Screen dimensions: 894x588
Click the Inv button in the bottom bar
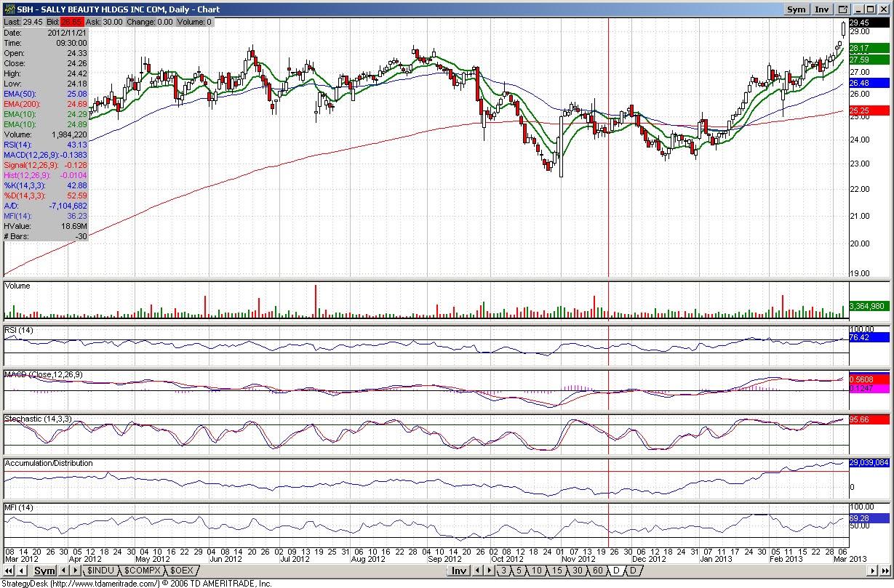click(x=459, y=571)
